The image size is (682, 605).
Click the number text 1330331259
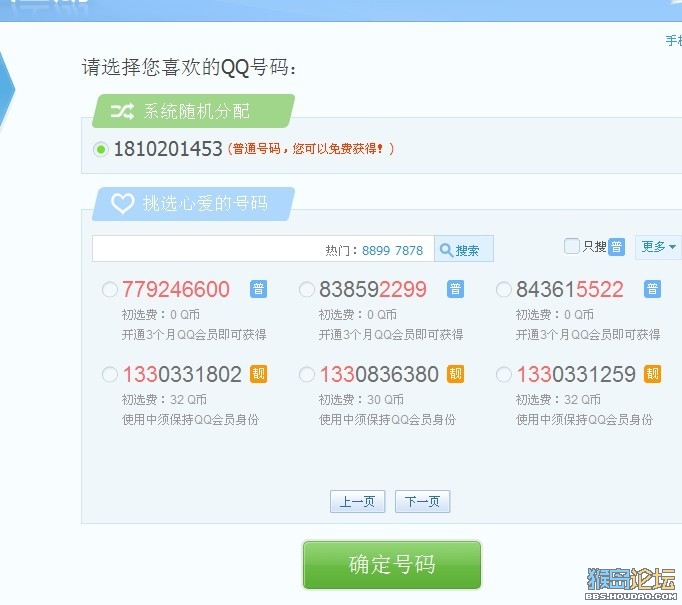pyautogui.click(x=576, y=374)
